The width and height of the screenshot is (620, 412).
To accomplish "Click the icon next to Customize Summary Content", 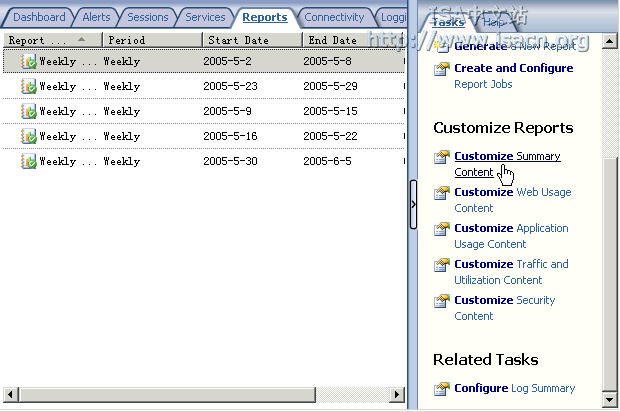I will pos(442,157).
